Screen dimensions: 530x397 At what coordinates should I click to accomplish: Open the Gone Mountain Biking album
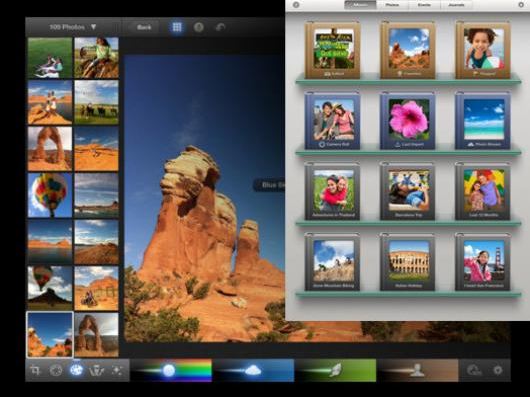(x=333, y=262)
